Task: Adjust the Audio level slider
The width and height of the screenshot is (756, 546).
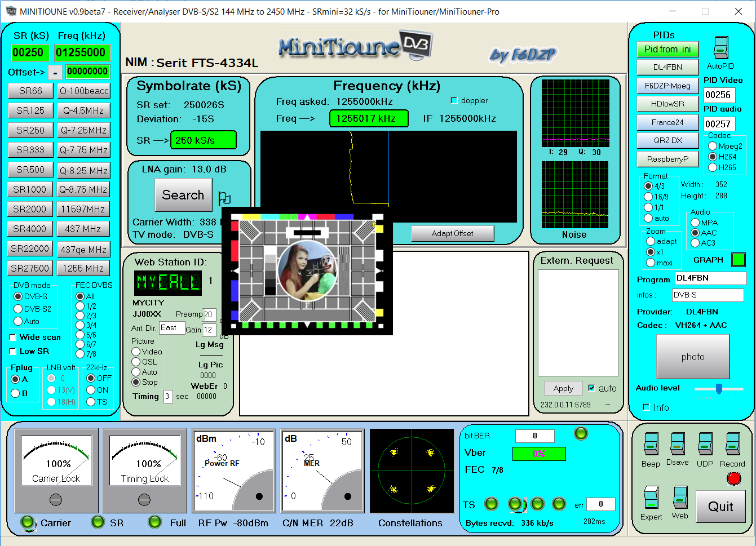Action: point(719,389)
